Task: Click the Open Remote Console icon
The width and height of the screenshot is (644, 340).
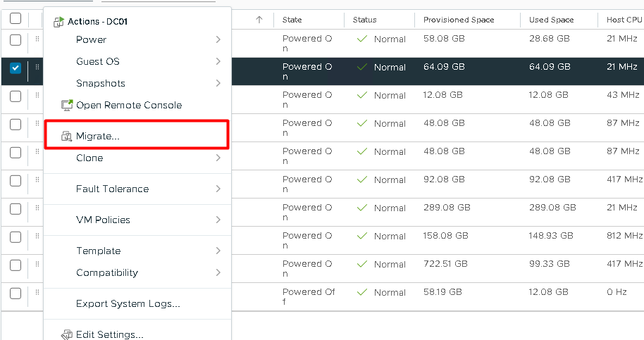Action: [67, 106]
